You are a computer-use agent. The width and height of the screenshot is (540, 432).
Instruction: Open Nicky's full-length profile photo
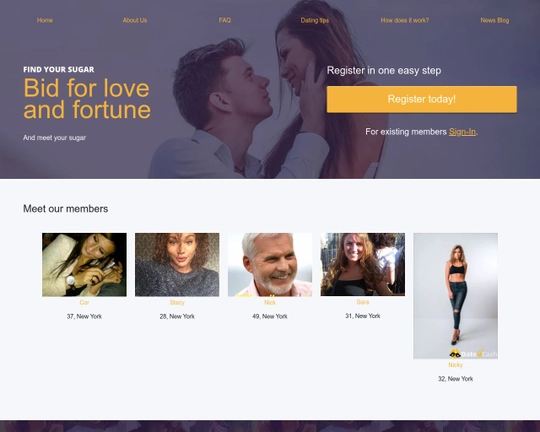pos(455,296)
